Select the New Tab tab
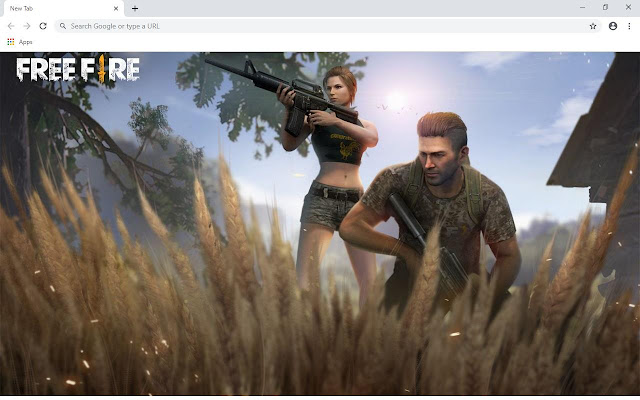Image resolution: width=640 pixels, height=400 pixels. point(62,9)
